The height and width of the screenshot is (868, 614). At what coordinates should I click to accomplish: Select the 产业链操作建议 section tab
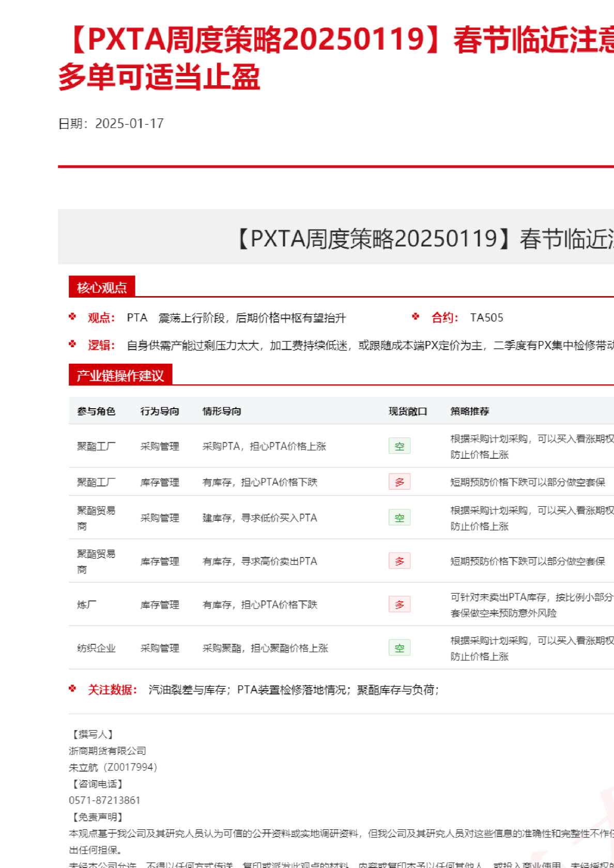120,375
